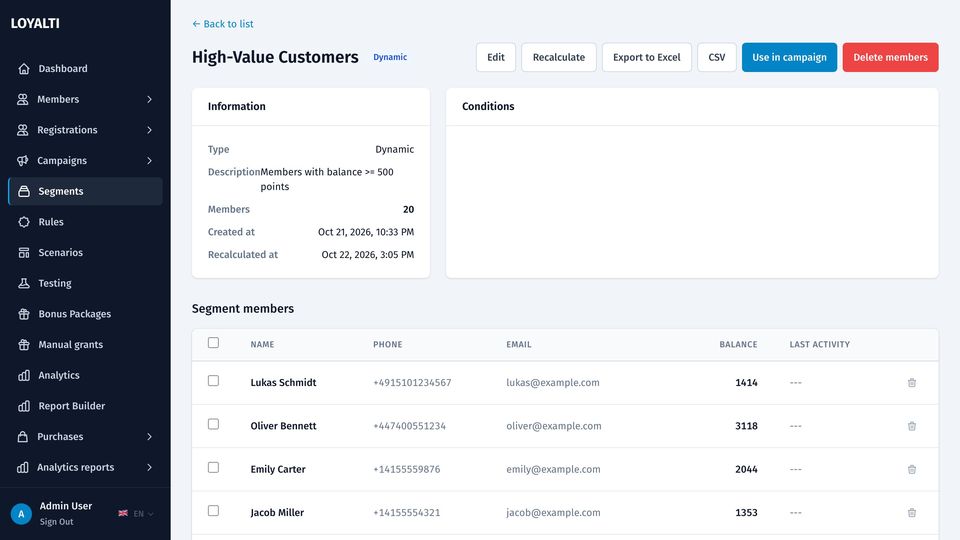
Task: Open the Dashboard menu item
Action: point(85,69)
